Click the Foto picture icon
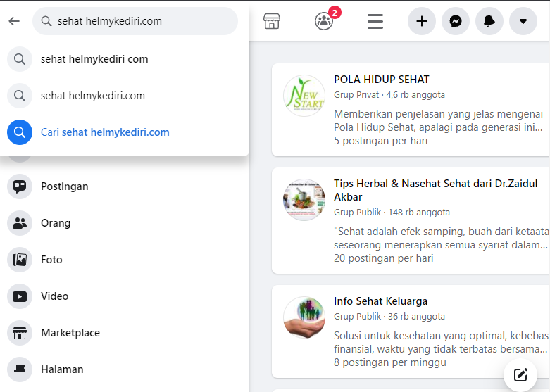Viewport: 550px width, 392px height. (20, 260)
